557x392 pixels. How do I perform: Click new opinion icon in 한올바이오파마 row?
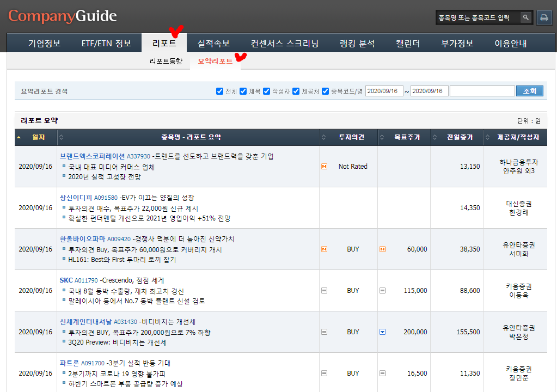[x=325, y=249]
